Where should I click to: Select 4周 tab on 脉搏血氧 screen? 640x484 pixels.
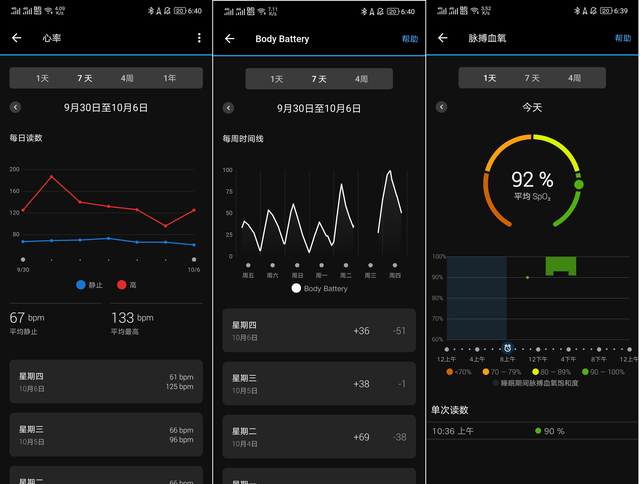click(574, 78)
